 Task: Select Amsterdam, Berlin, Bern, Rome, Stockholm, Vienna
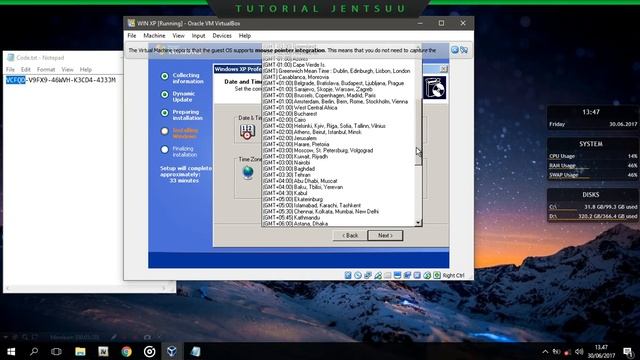pos(338,102)
